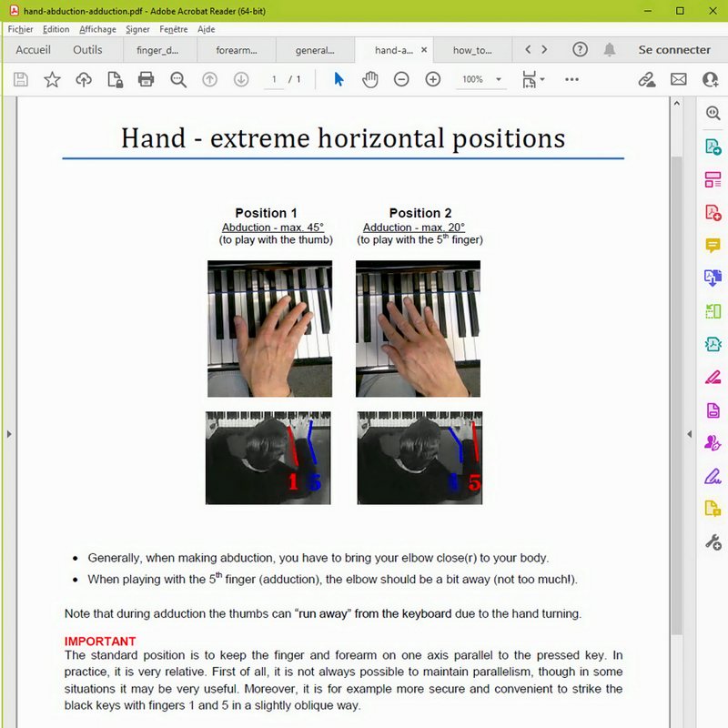Collapse the right tools pane

point(689,434)
